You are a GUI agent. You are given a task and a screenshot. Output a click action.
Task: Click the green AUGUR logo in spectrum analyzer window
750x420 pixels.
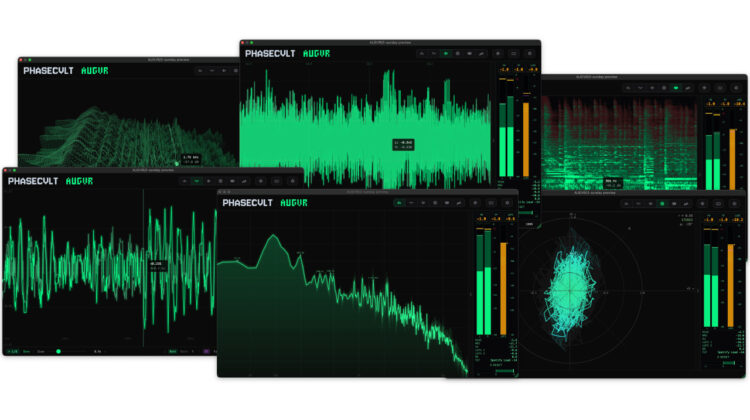pyautogui.click(x=293, y=203)
